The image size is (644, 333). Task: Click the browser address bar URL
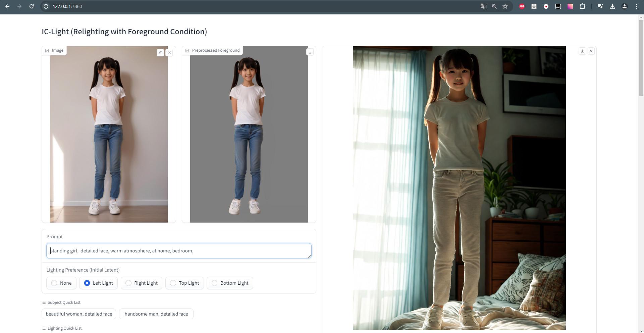click(x=67, y=6)
